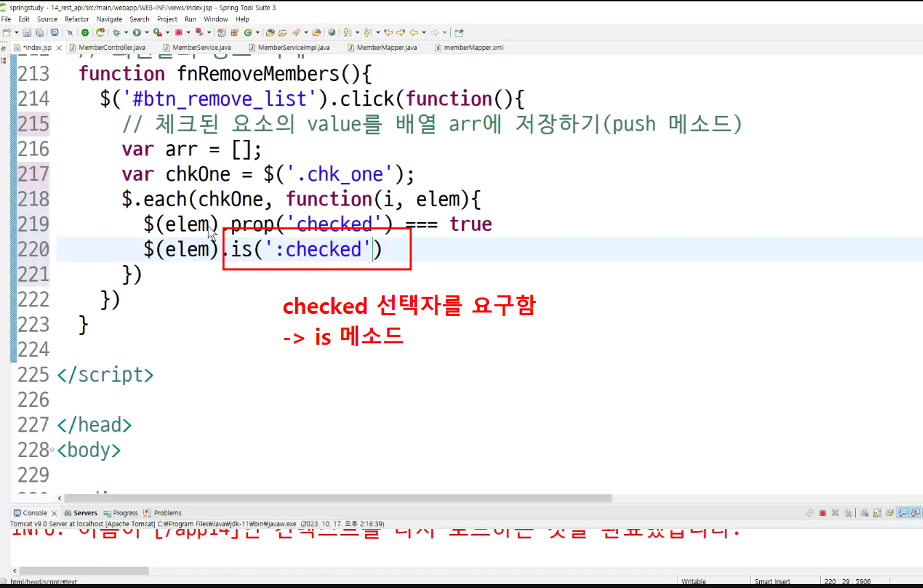Screen dimensions: 923x588
Task: Click Remove All Terminated Launches double-X icon
Action: 848,513
